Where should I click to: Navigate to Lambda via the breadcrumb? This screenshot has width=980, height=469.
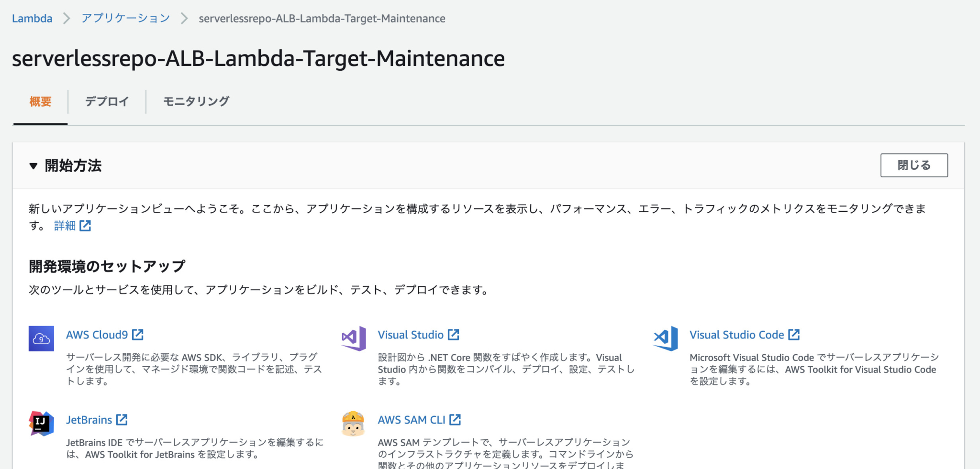[32, 18]
